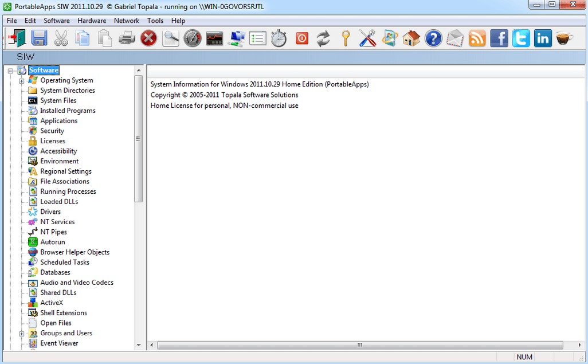
Task: Collapse the Software root tree node
Action: 10,71
